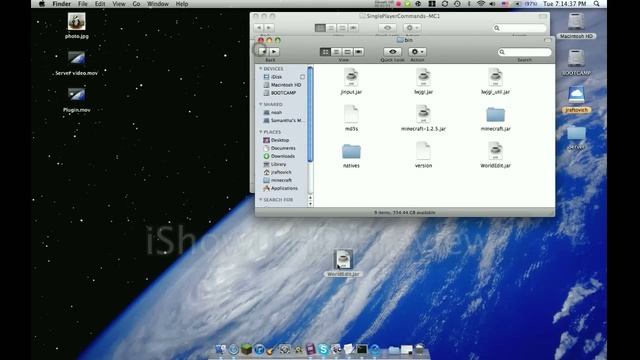Open the Go menu

click(136, 4)
